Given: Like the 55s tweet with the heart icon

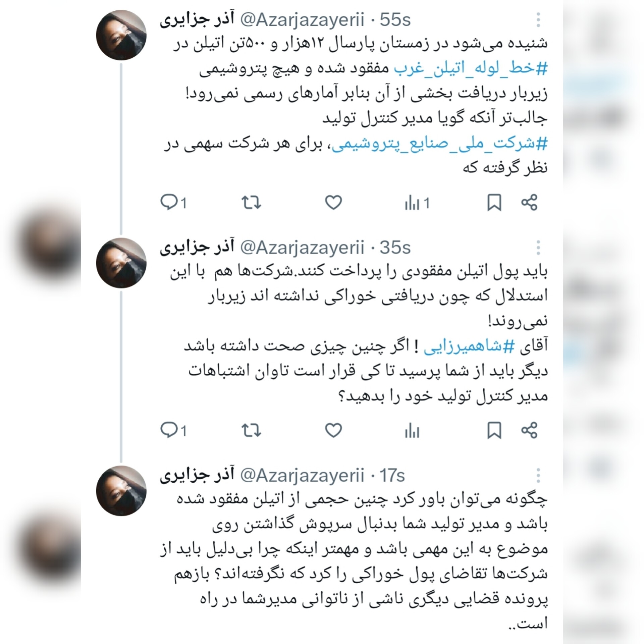Looking at the screenshot, I should coord(333,203).
